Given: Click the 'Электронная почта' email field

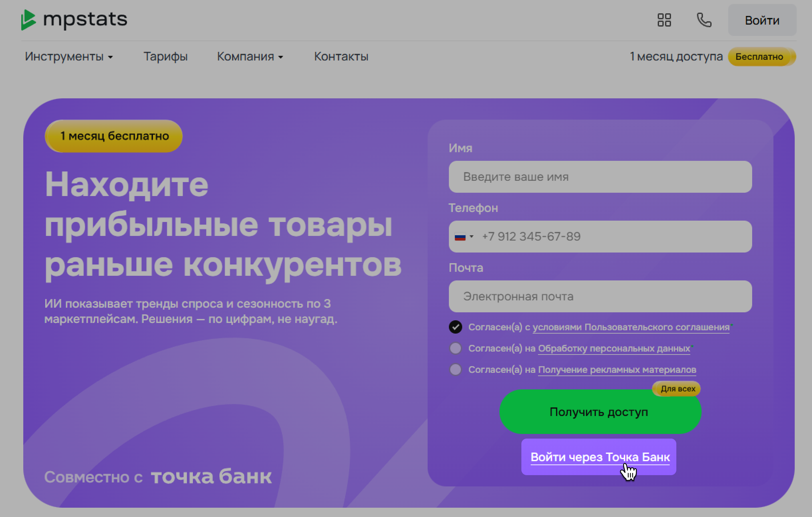Looking at the screenshot, I should [600, 297].
